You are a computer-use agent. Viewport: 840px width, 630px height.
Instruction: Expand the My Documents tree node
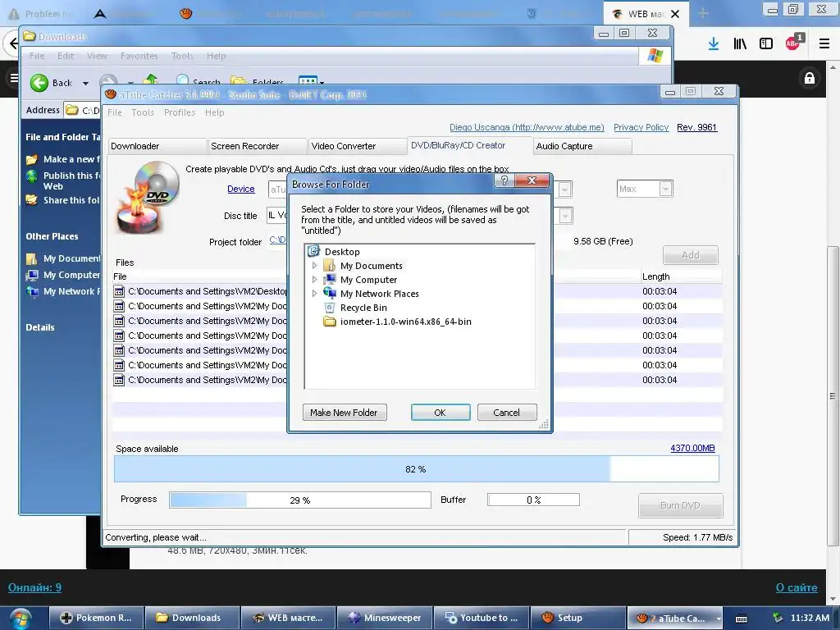[x=314, y=265]
